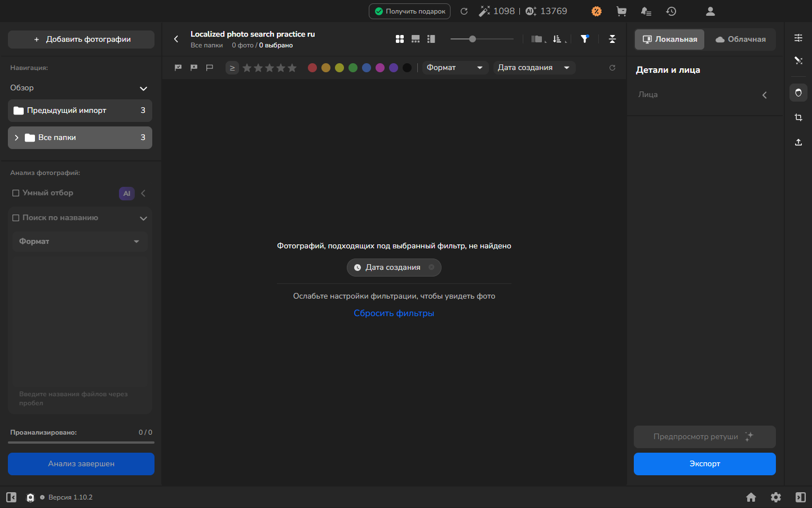Screen dimensions: 812x508
Task: Open the Формат dropdown in filter bar
Action: pos(455,68)
